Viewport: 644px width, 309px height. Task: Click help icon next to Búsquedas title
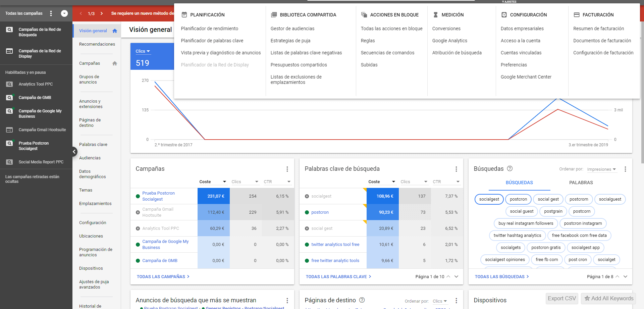[x=510, y=168]
